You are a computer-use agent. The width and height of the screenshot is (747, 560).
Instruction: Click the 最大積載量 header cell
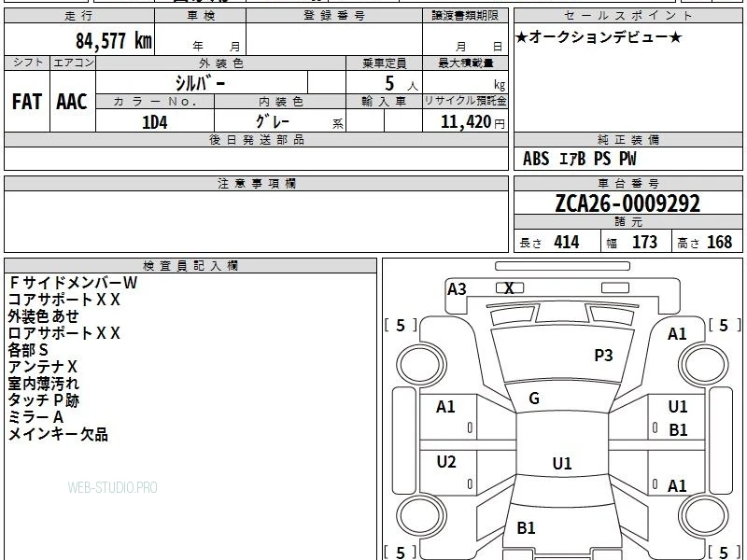[465, 63]
